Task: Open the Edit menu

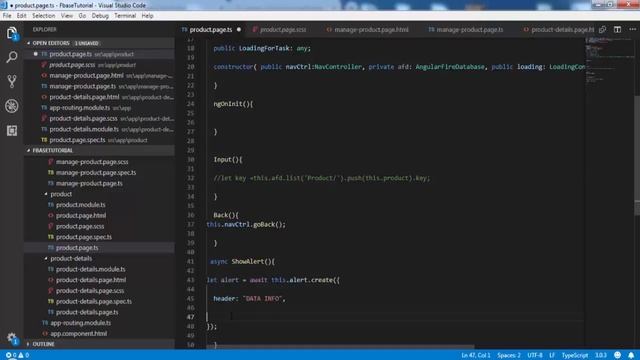Action: [x=22, y=16]
